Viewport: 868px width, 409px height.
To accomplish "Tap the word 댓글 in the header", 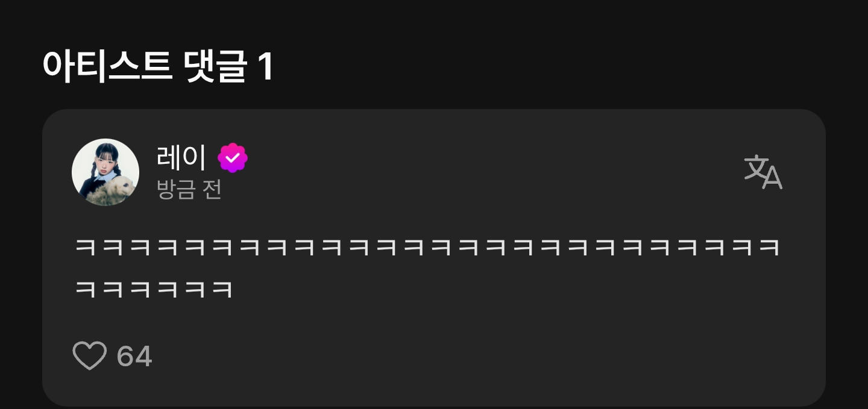I will (213, 66).
